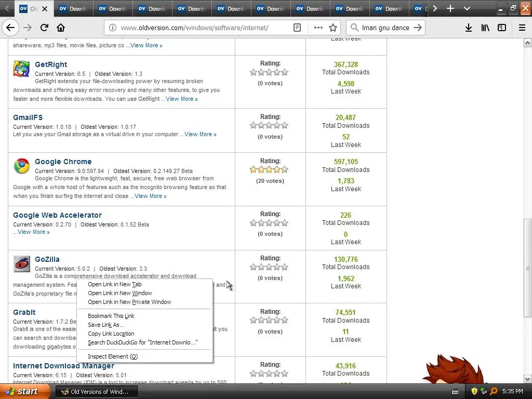Open the GoZilla title link

pyautogui.click(x=47, y=259)
